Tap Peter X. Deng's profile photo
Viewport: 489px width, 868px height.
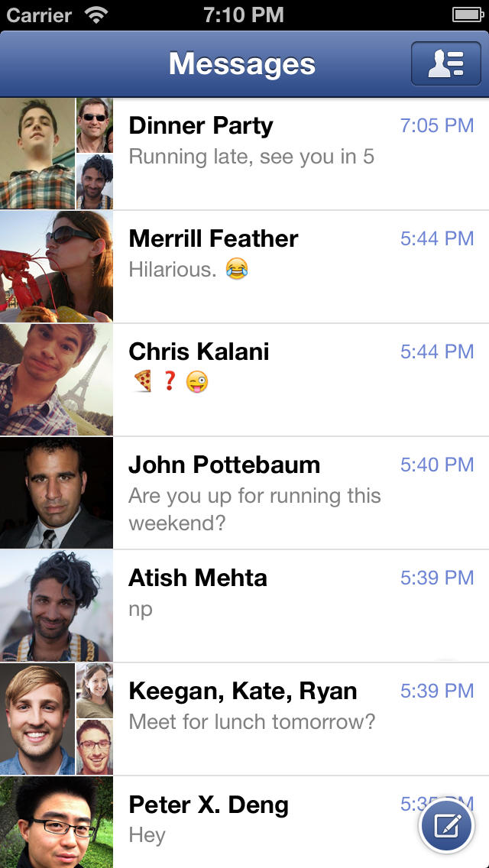(x=57, y=822)
